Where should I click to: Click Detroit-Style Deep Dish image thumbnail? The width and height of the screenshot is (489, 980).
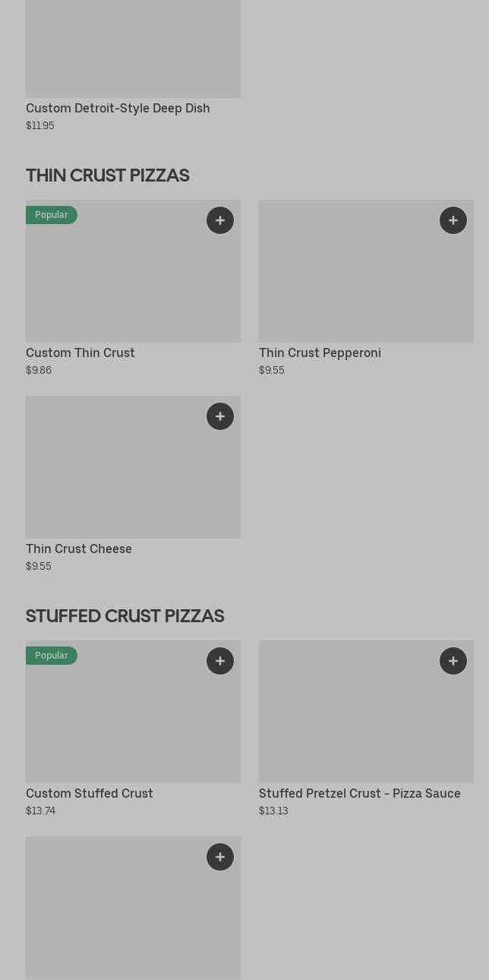tap(133, 49)
